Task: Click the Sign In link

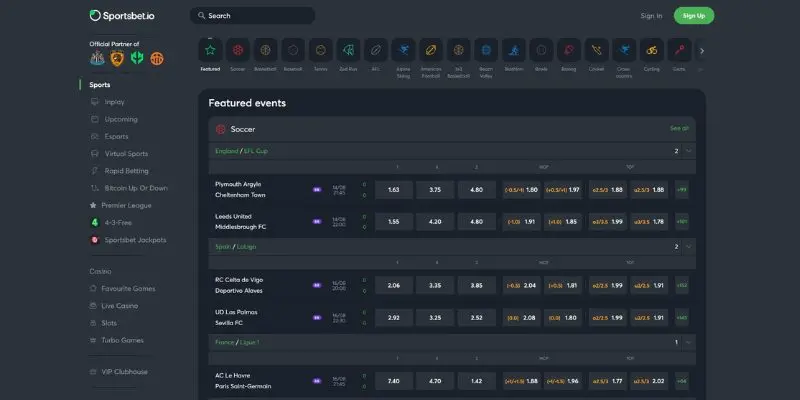Action: click(651, 16)
